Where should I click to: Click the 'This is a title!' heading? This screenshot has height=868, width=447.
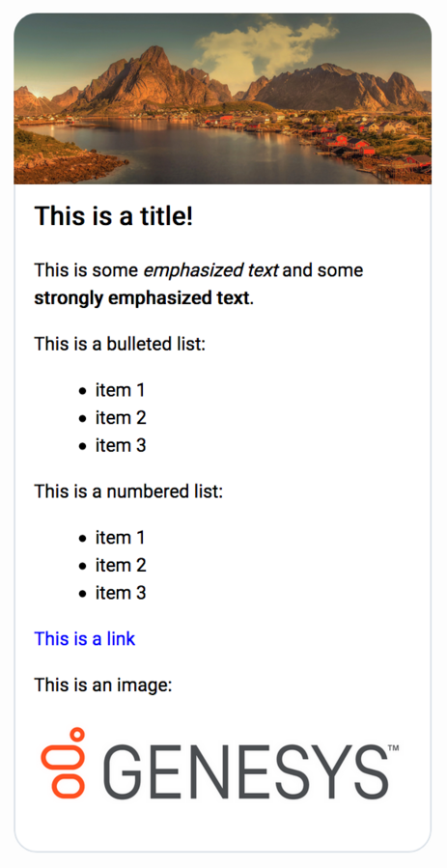point(114,215)
